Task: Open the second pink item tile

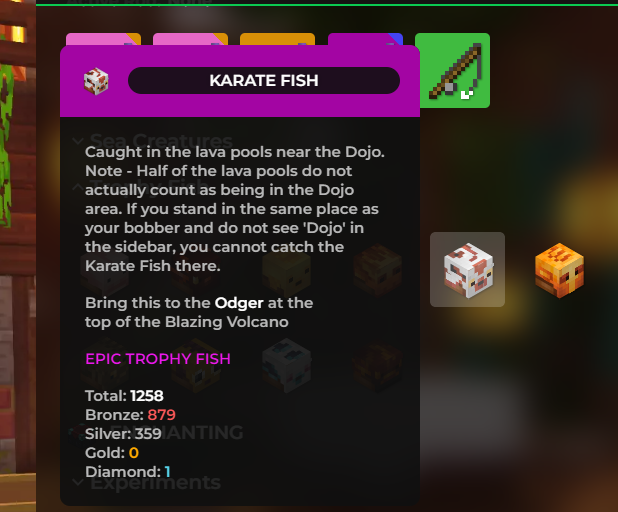Action: (x=190, y=39)
